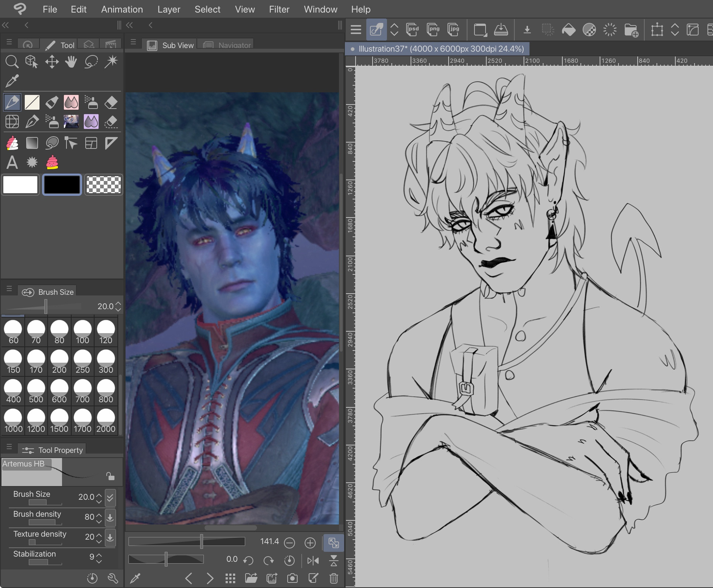Show previous image in Sub View
The height and width of the screenshot is (588, 713).
(x=189, y=578)
